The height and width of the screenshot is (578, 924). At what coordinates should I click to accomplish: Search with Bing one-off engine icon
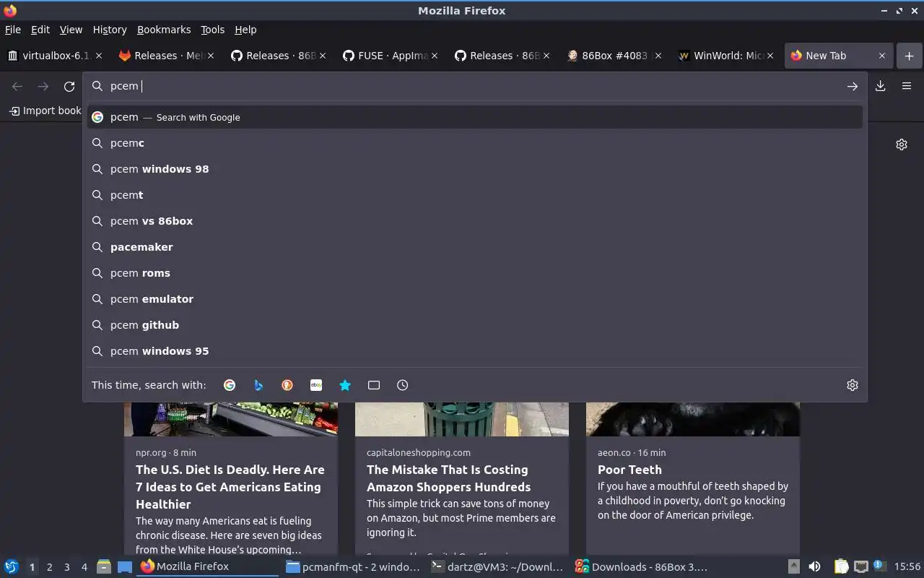pyautogui.click(x=258, y=385)
